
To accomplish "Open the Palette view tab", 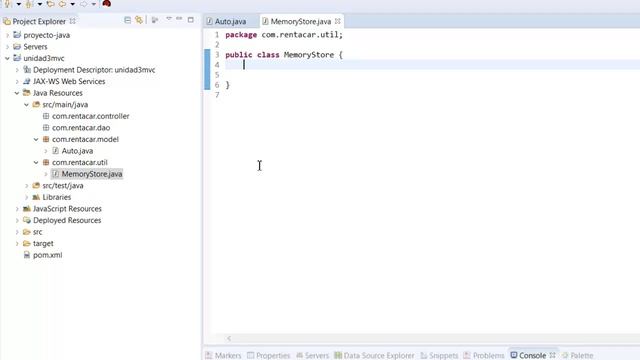I will coord(578,356).
